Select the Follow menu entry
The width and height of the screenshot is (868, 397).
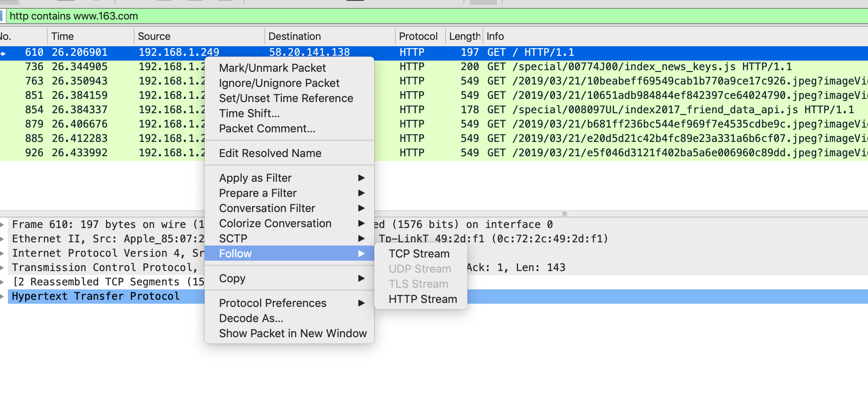pyautogui.click(x=289, y=254)
